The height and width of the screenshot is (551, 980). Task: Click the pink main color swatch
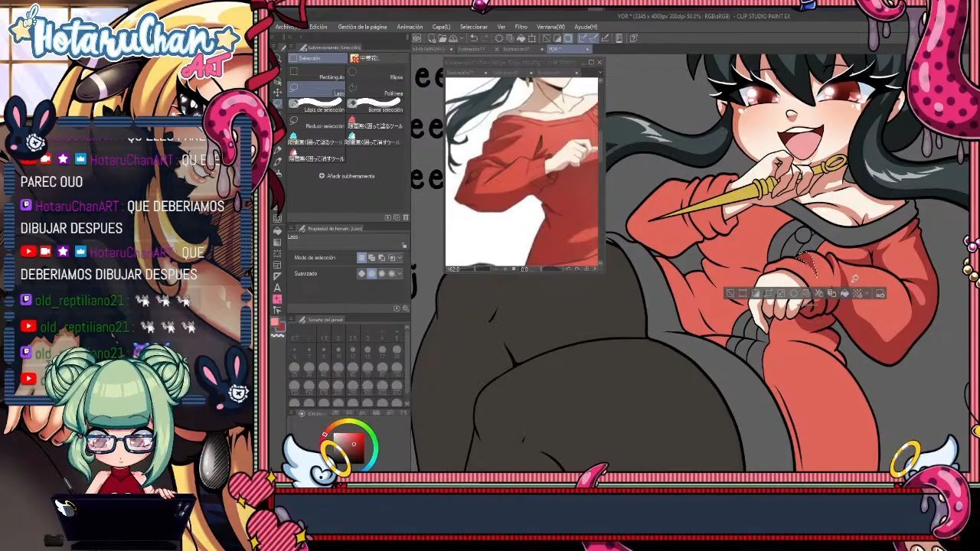pos(276,323)
